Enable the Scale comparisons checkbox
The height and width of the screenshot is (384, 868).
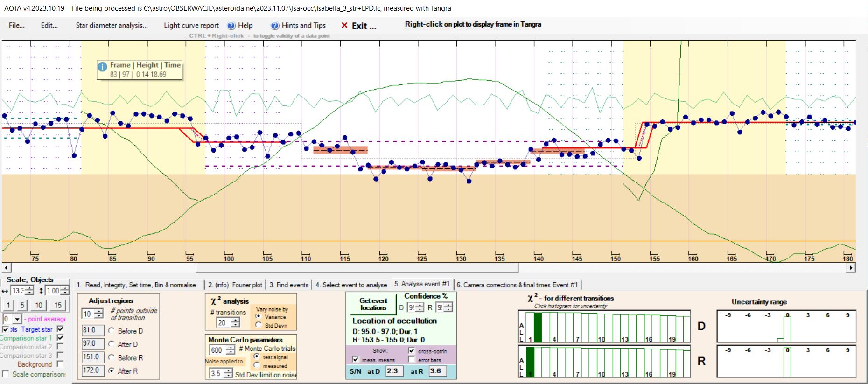click(6, 374)
